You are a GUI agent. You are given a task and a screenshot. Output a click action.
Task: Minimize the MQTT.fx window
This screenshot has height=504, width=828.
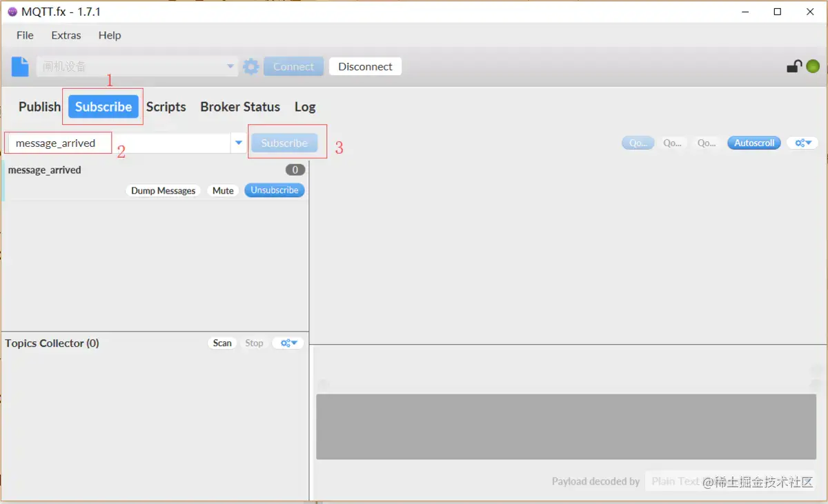(746, 12)
